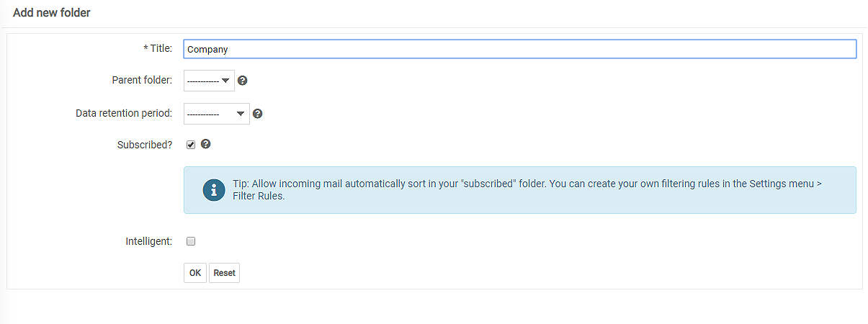Click the Subscribed? label text

[145, 145]
